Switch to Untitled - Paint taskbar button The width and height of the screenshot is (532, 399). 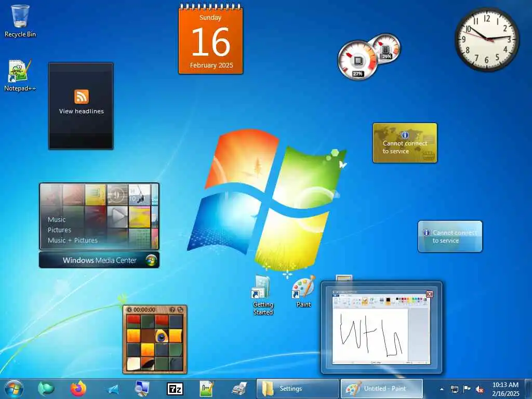(x=382, y=389)
